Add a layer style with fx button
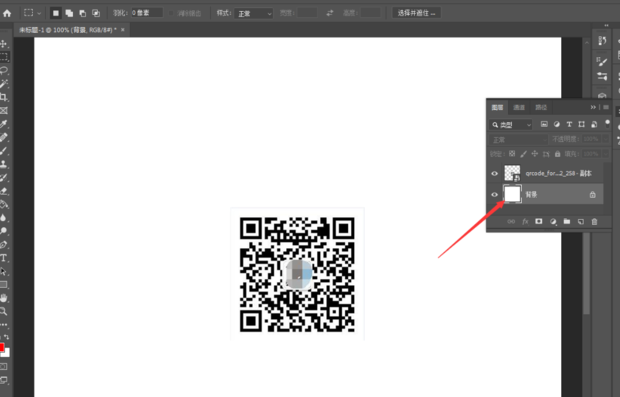 click(525, 221)
